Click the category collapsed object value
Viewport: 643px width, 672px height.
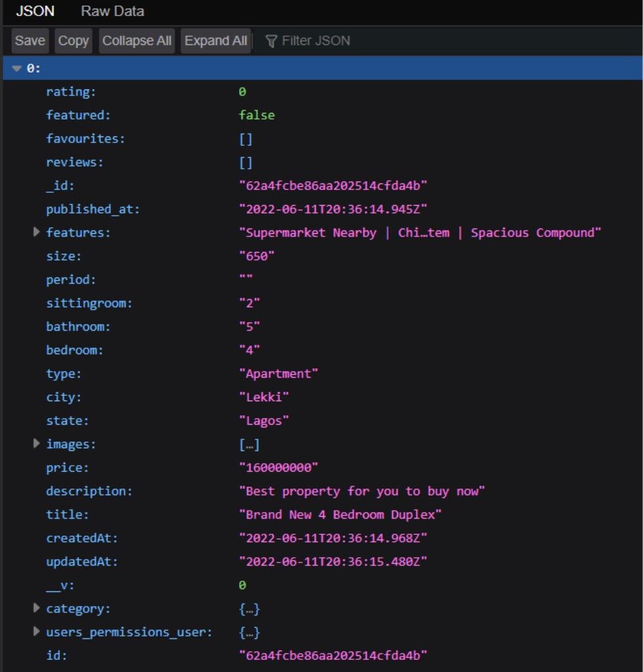(249, 609)
